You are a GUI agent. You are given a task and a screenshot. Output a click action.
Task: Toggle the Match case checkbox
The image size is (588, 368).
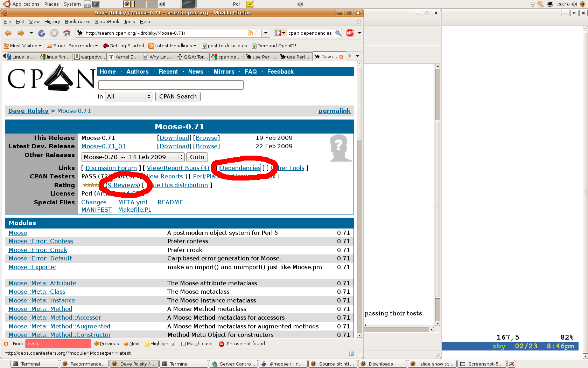[183, 344]
